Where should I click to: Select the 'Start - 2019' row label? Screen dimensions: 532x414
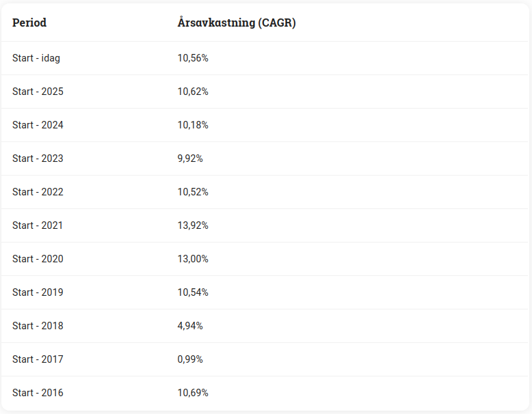coord(38,292)
